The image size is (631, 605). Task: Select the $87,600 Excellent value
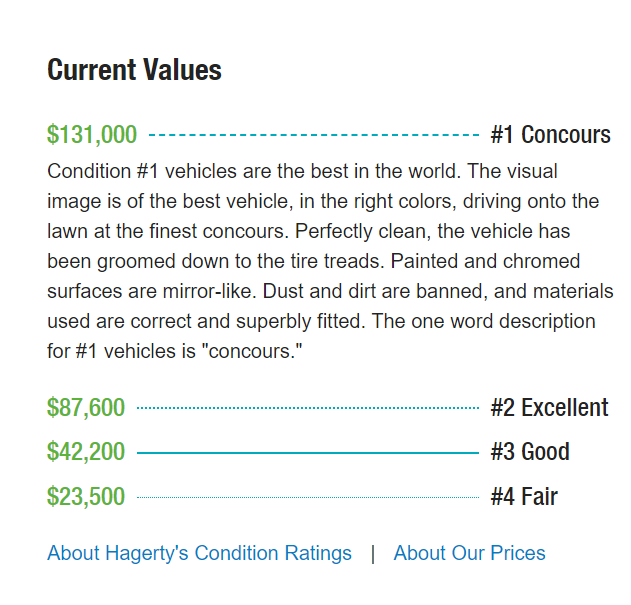(86, 408)
